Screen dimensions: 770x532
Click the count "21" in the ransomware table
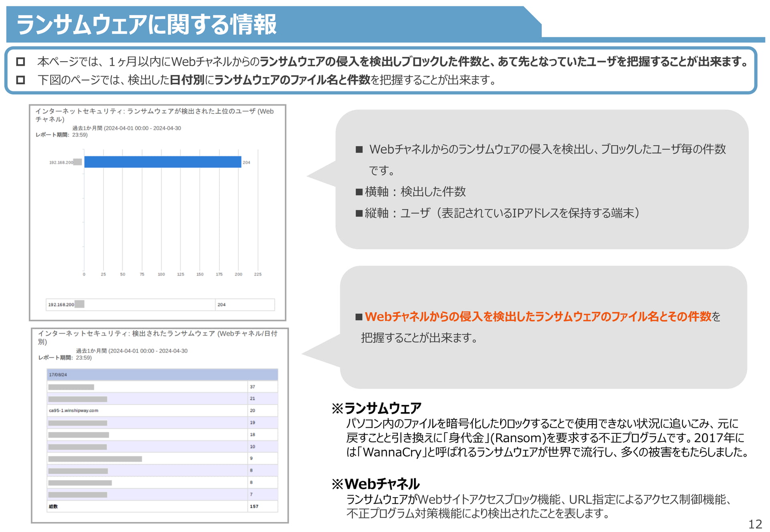click(x=252, y=398)
